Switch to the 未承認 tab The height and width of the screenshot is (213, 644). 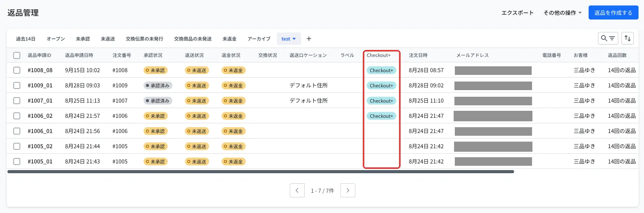83,39
